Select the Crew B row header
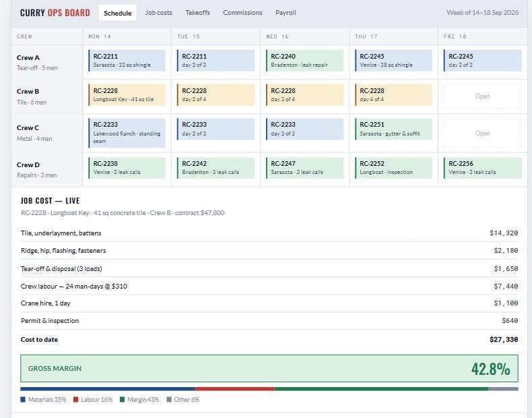The image size is (532, 418). (47, 97)
